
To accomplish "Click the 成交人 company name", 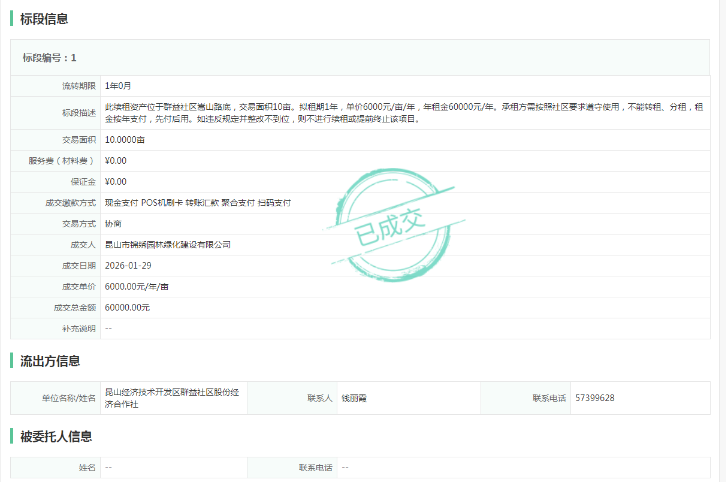I will point(168,244).
